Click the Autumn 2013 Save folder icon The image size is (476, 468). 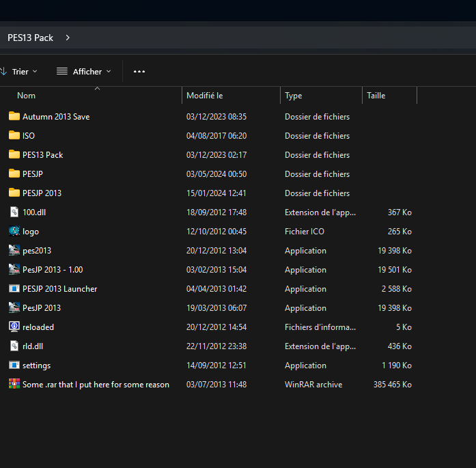coord(14,116)
